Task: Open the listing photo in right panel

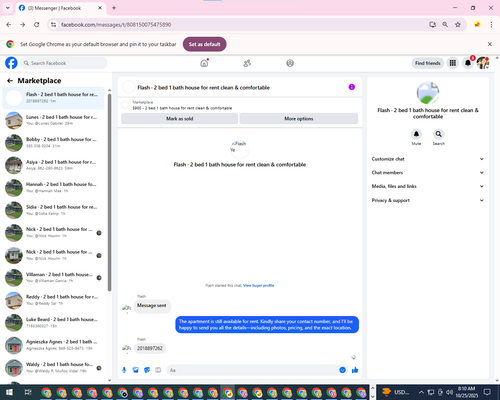Action: click(x=428, y=93)
